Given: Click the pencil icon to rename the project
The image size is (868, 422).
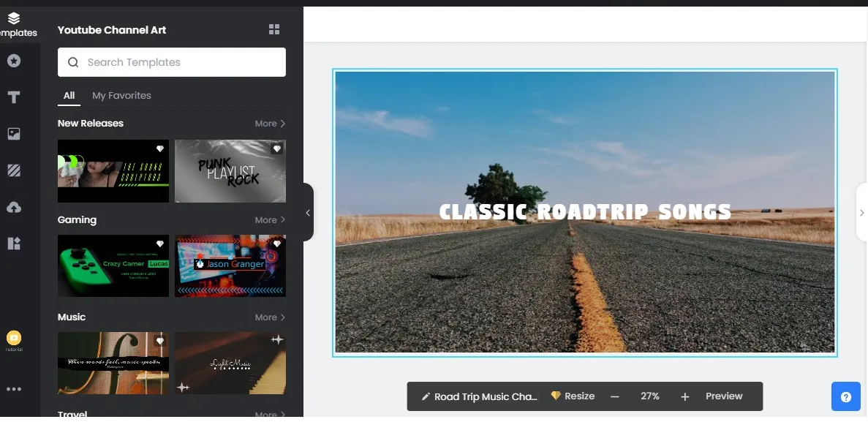Looking at the screenshot, I should tap(426, 396).
